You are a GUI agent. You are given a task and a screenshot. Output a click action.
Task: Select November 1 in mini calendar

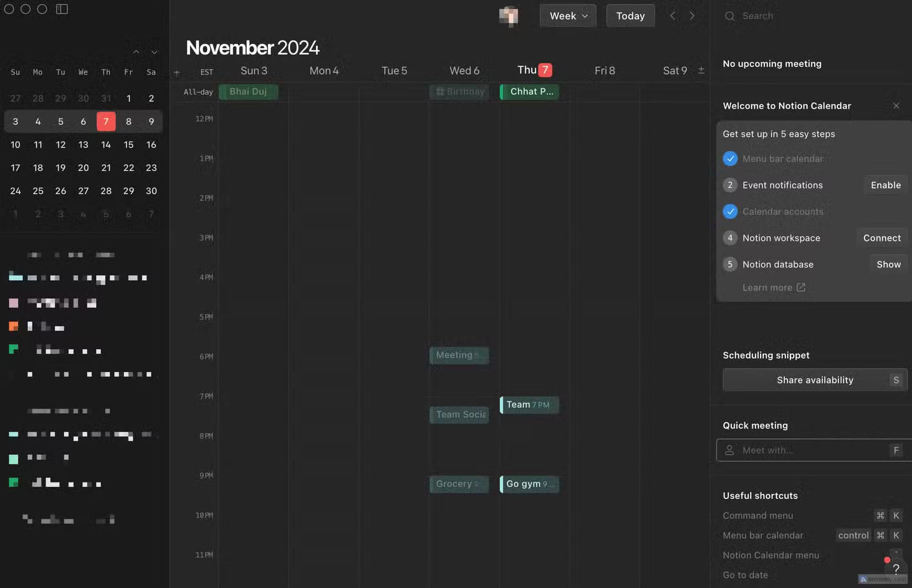[x=128, y=98]
